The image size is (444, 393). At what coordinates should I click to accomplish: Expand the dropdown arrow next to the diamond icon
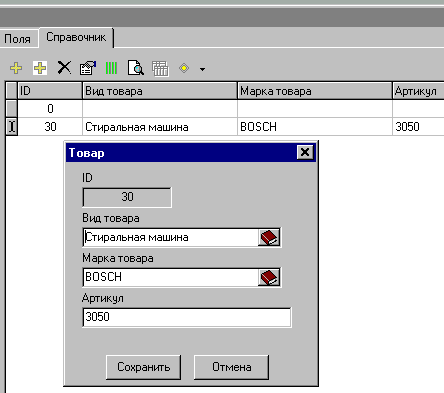202,69
